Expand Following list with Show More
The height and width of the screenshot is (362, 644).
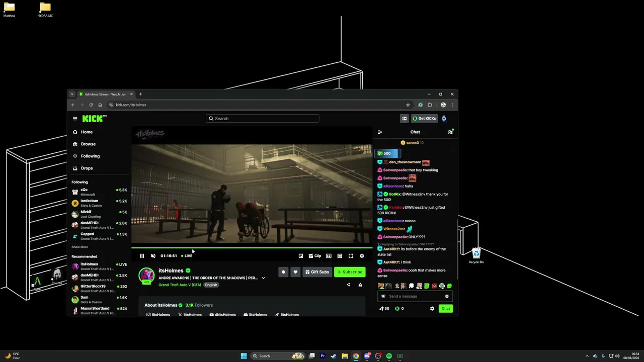[79, 247]
